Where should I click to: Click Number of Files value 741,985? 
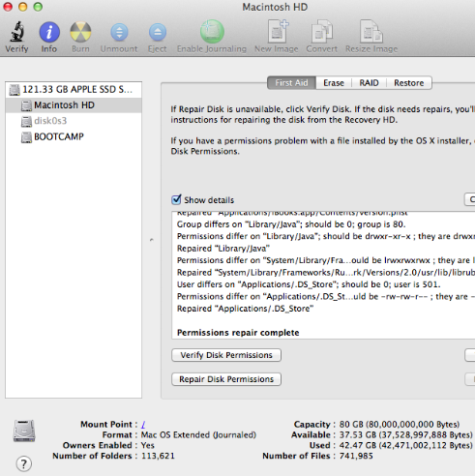[x=356, y=456]
